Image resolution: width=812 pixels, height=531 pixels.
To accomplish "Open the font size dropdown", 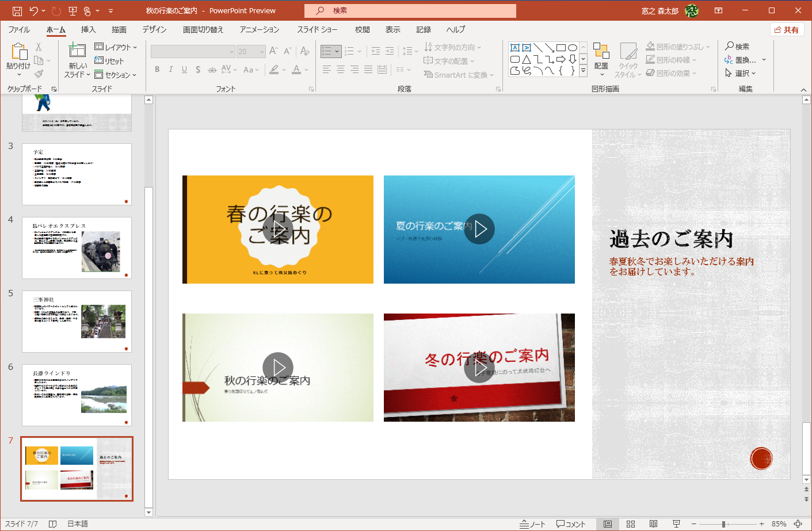I will (262, 52).
